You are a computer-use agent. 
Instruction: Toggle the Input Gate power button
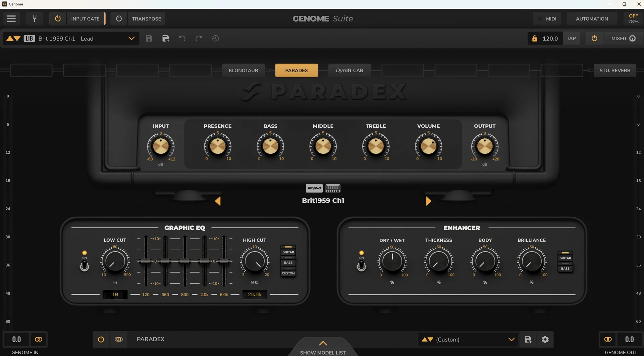58,19
